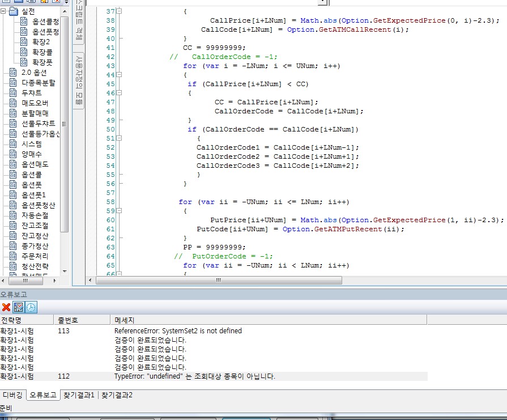Image resolution: width=507 pixels, height=420 pixels.
Task: Collapse code fold marker at line 59
Action: point(118,211)
